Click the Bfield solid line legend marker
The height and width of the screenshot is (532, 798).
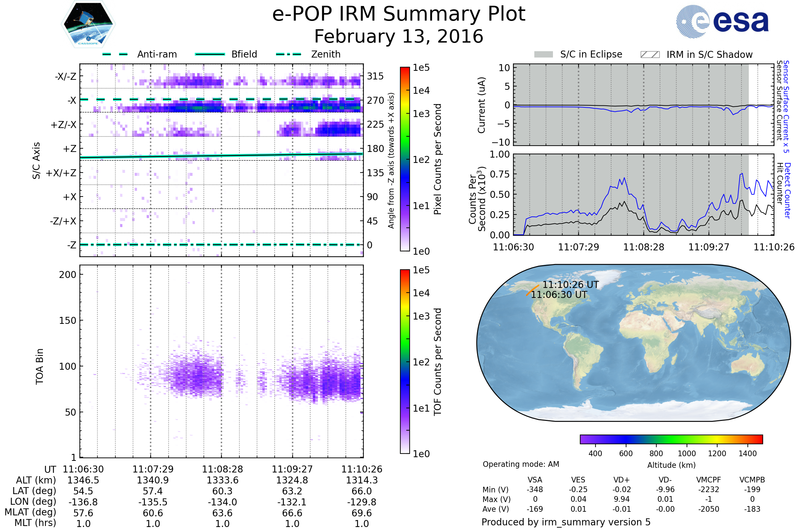(x=210, y=54)
